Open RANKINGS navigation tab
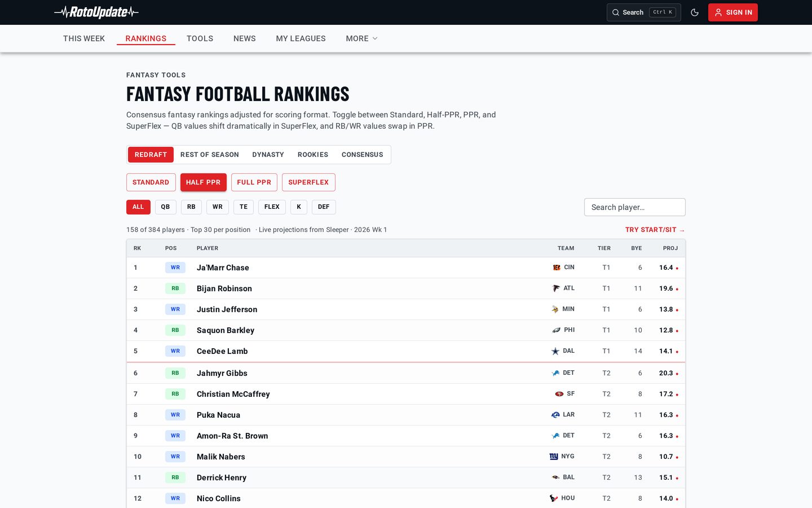Screen dimensions: 812x508 pyautogui.click(x=146, y=38)
